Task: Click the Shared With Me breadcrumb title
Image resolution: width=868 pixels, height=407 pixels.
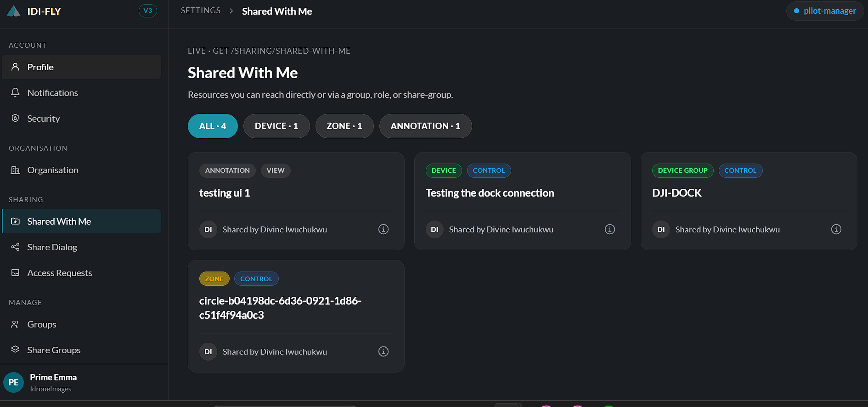Action: click(277, 11)
